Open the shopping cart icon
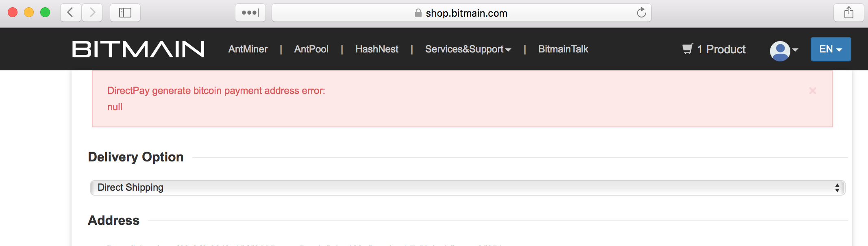Image resolution: width=868 pixels, height=246 pixels. pyautogui.click(x=687, y=49)
